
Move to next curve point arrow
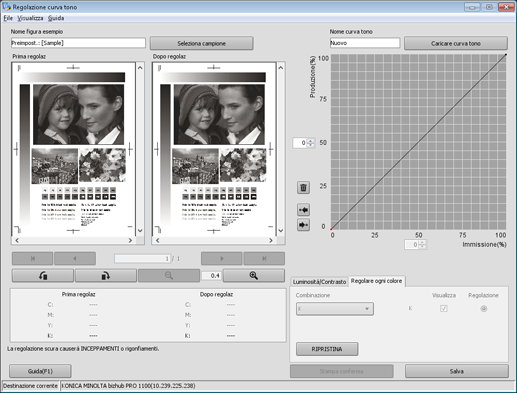303,225
